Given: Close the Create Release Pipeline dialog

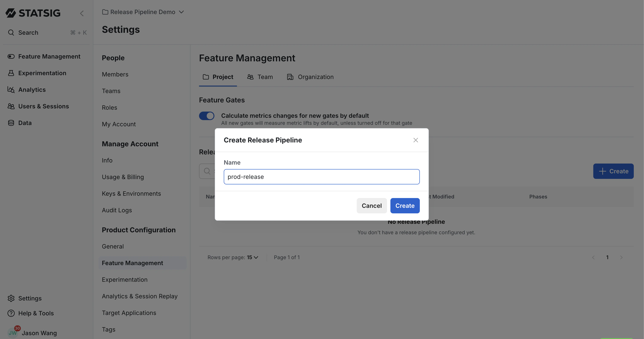Looking at the screenshot, I should [416, 140].
